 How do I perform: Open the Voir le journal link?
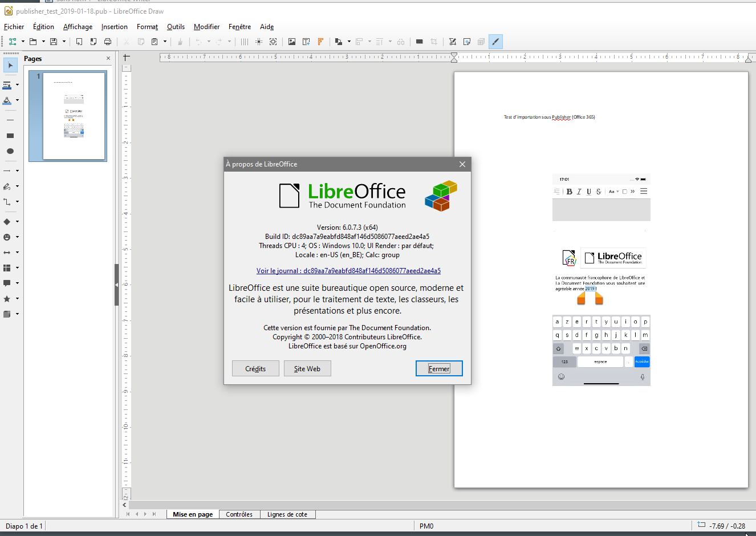tap(348, 271)
